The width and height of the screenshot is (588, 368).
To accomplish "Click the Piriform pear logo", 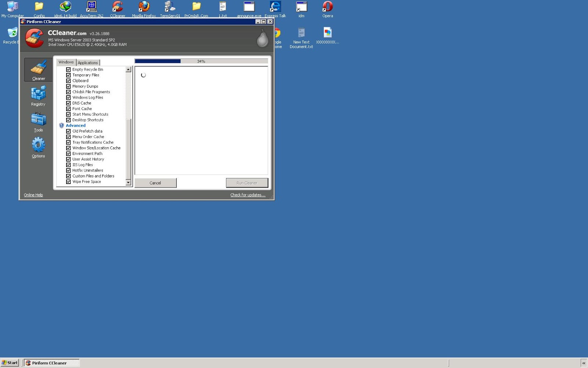I will tap(262, 38).
